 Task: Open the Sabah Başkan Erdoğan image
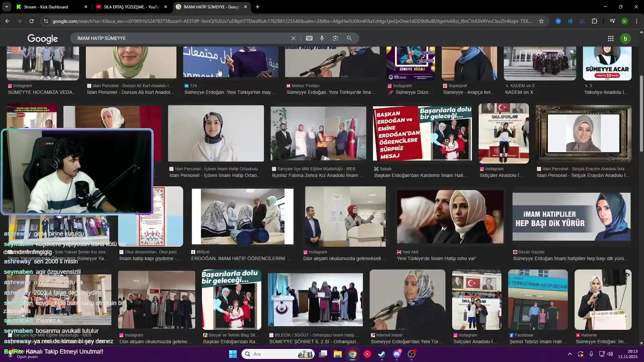[422, 133]
